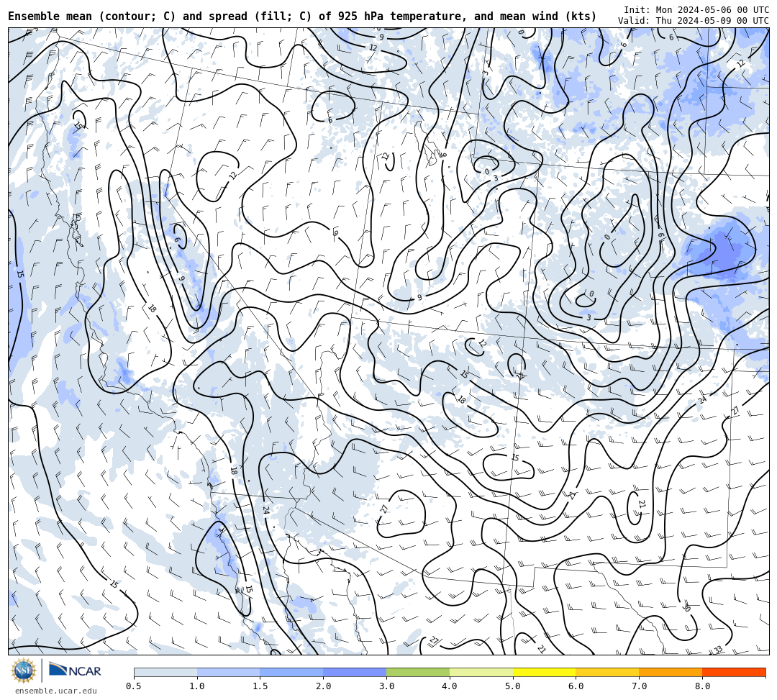Click the 4.0–5.0 pale yellow colorbar segment
This screenshot has width=777, height=700.
[x=481, y=672]
